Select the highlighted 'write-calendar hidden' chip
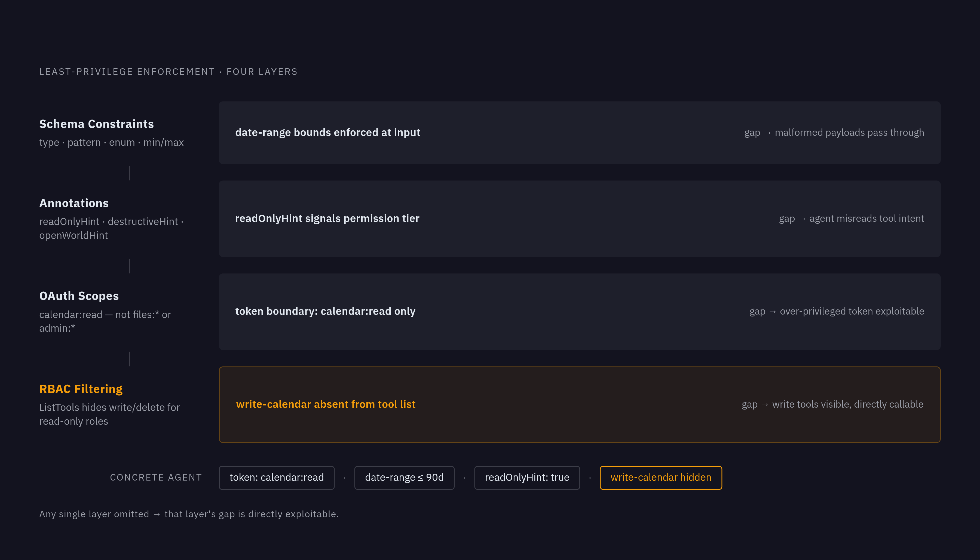This screenshot has width=980, height=560. pyautogui.click(x=661, y=477)
